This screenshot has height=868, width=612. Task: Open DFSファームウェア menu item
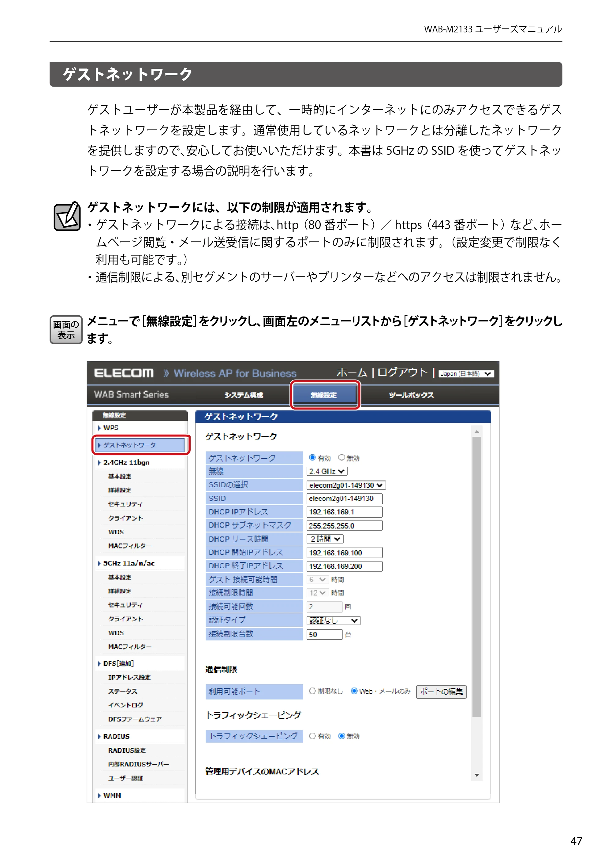[x=135, y=719]
